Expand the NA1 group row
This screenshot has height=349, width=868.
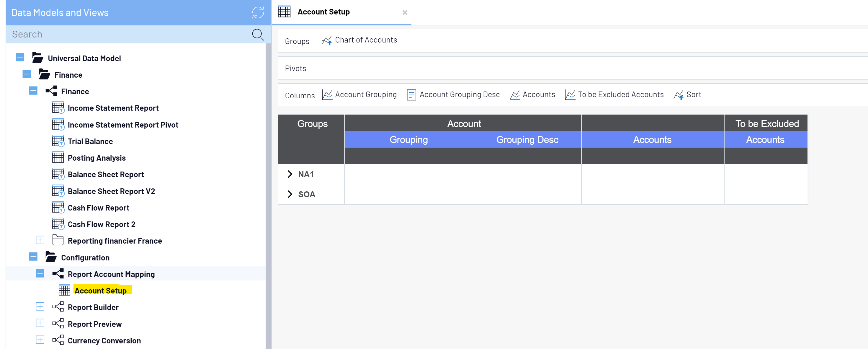click(290, 174)
